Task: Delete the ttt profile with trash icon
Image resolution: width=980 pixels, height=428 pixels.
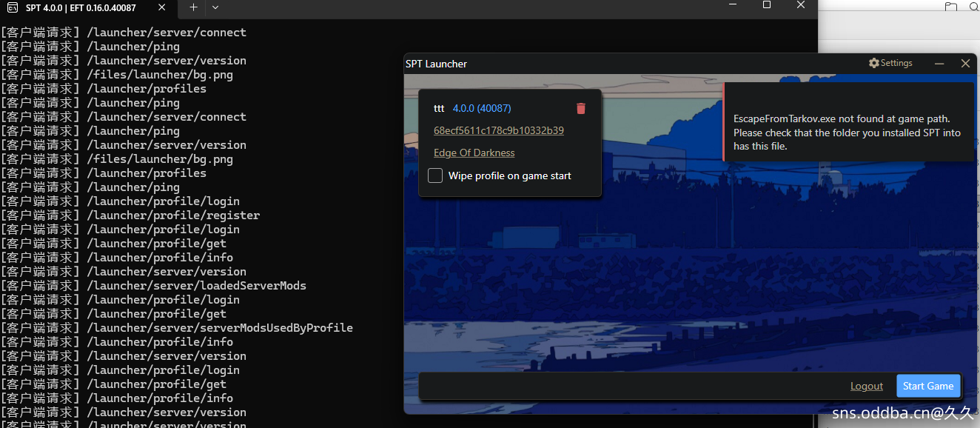Action: point(581,109)
